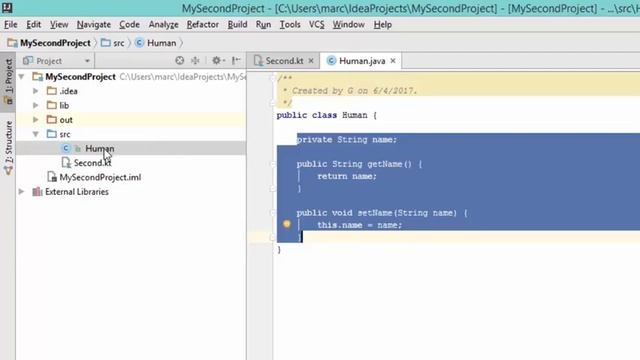This screenshot has height=360, width=640.
Task: Click the Human breadcrumb label
Action: pyautogui.click(x=162, y=43)
